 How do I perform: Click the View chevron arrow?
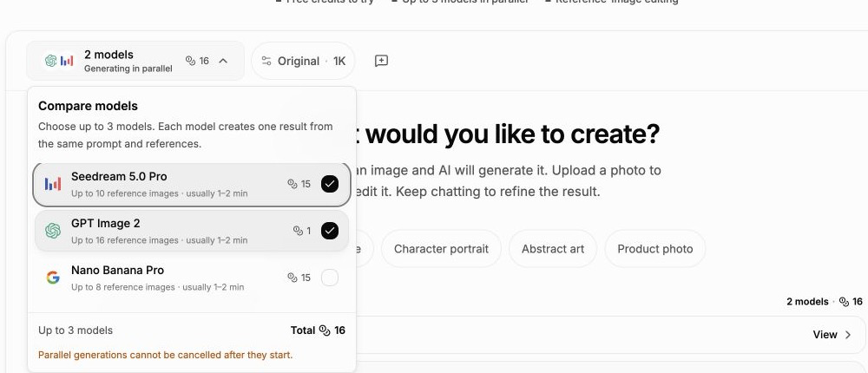(848, 334)
